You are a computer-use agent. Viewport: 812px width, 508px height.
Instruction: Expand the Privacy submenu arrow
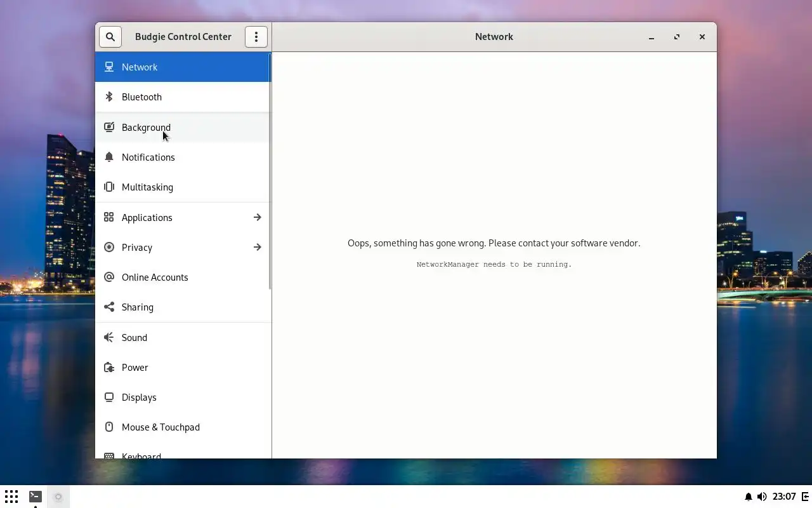257,247
